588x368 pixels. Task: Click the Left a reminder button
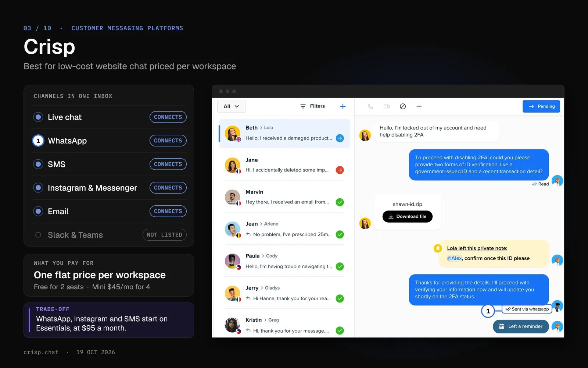521,326
